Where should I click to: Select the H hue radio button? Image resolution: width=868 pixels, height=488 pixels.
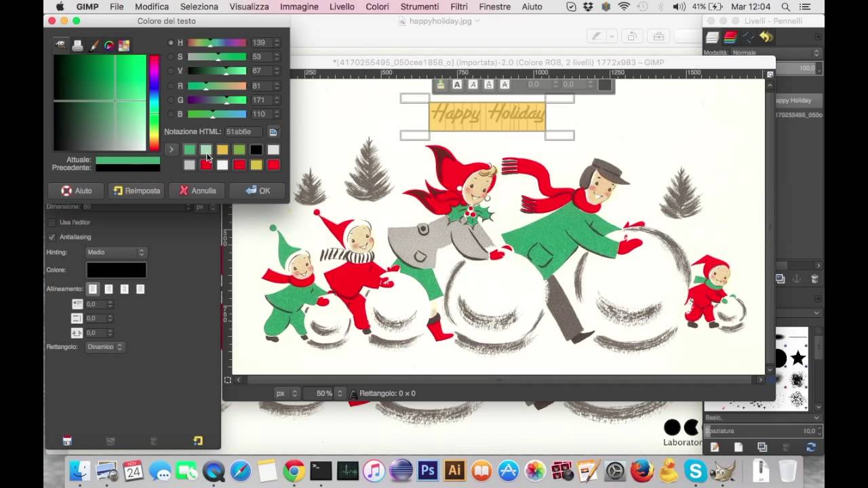171,43
